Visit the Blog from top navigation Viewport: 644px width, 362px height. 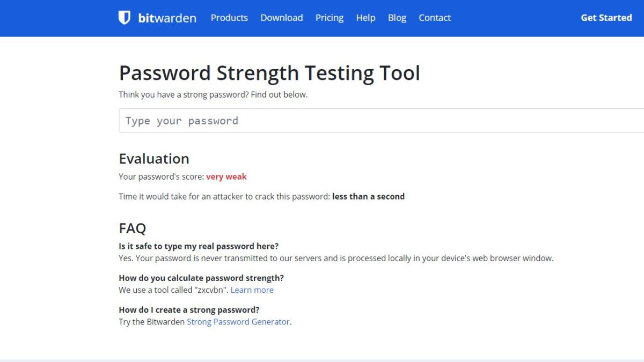[397, 18]
